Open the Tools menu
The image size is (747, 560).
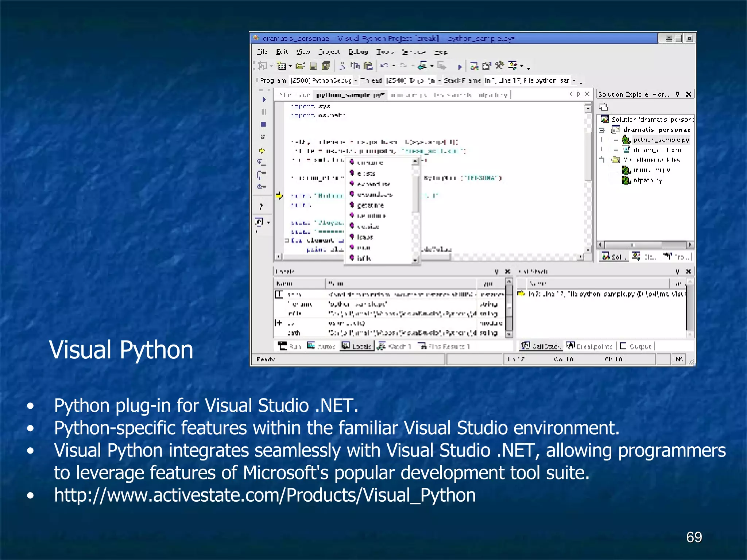tap(385, 52)
